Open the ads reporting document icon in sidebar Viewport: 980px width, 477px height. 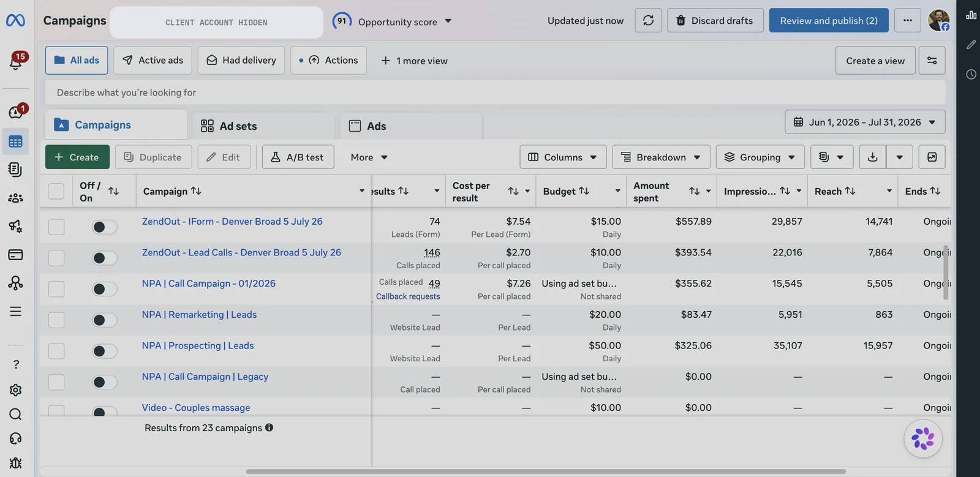[x=16, y=170]
